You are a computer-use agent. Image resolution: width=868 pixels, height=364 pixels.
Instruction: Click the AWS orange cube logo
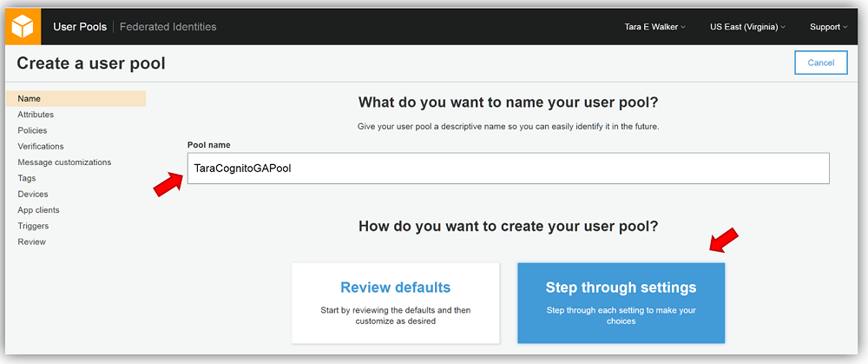[23, 26]
